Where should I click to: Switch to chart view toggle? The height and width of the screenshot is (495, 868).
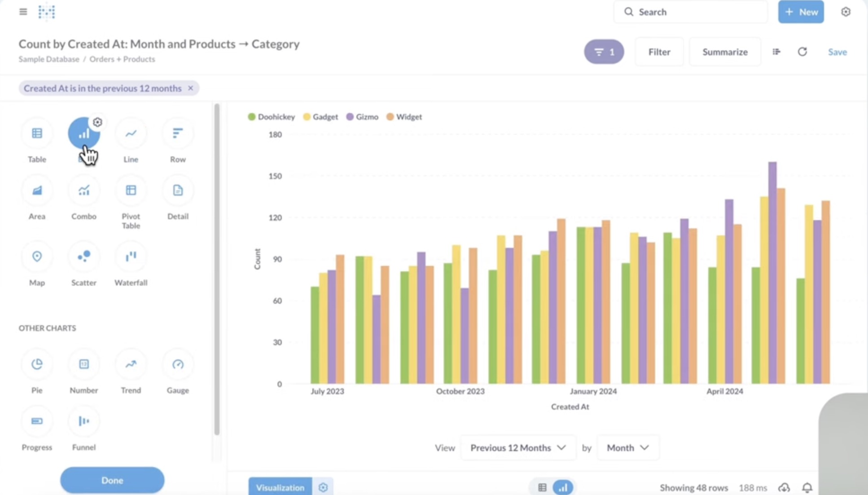coord(563,487)
